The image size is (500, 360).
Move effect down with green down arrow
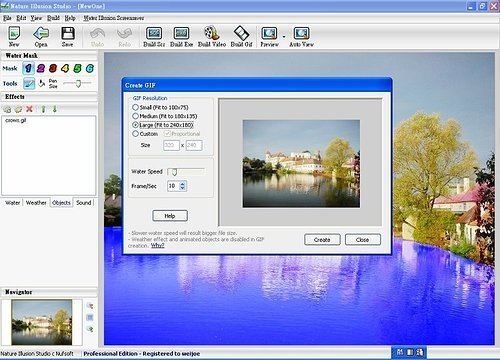point(55,109)
